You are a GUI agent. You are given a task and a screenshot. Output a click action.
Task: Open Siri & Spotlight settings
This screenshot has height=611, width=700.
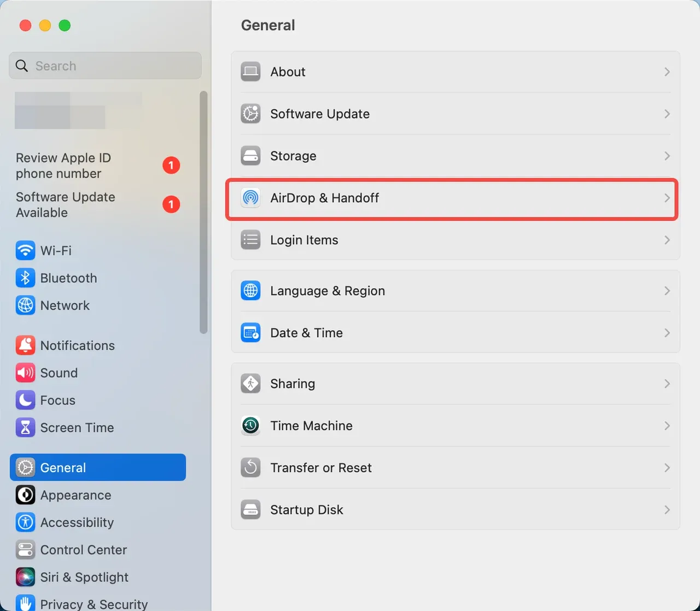(x=98, y=577)
